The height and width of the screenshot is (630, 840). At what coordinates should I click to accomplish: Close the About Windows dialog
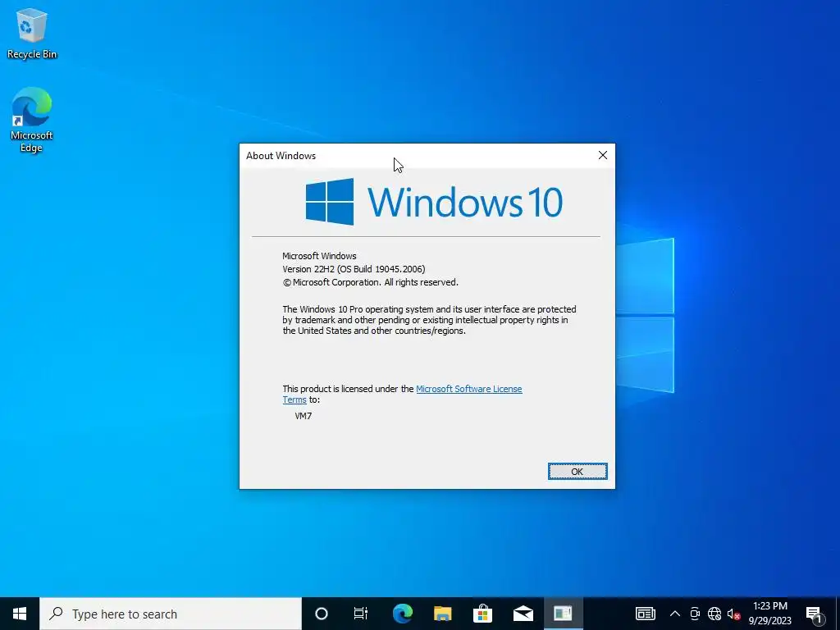[603, 155]
